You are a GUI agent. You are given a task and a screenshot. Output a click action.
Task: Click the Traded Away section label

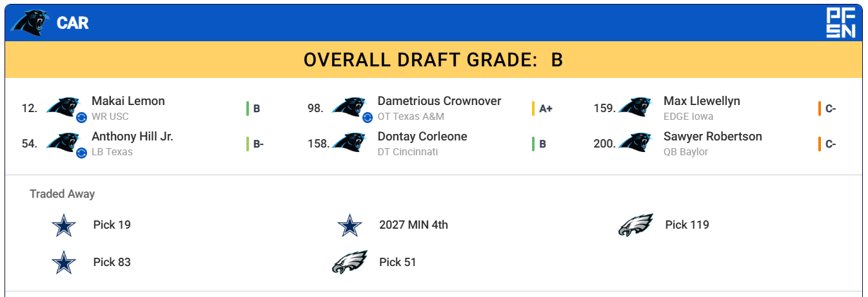62,194
